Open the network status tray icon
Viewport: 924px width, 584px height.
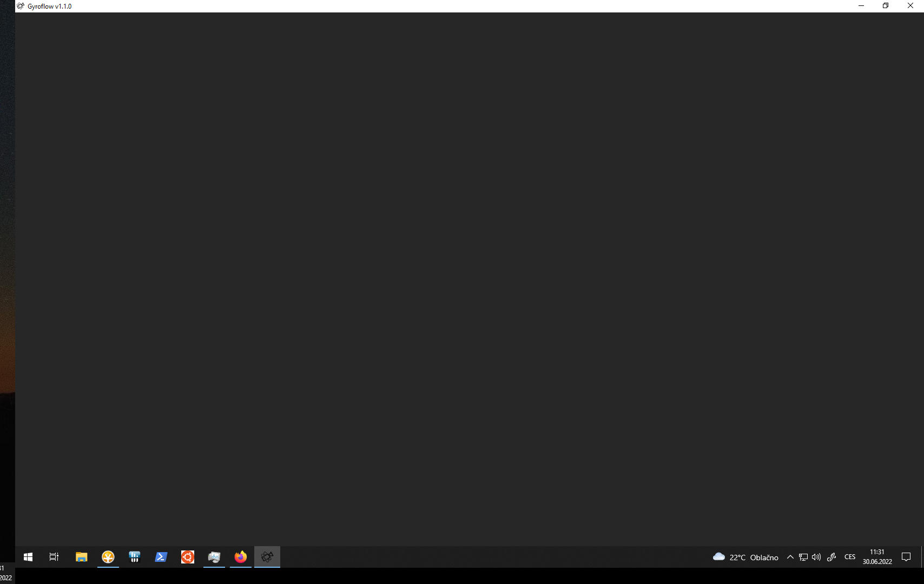pyautogui.click(x=803, y=557)
